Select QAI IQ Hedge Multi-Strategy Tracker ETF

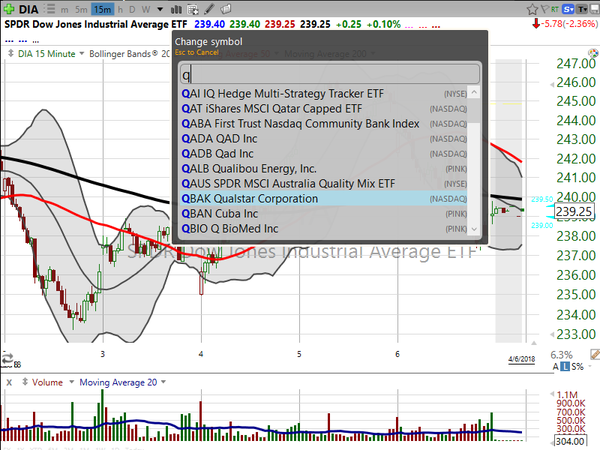tap(323, 94)
